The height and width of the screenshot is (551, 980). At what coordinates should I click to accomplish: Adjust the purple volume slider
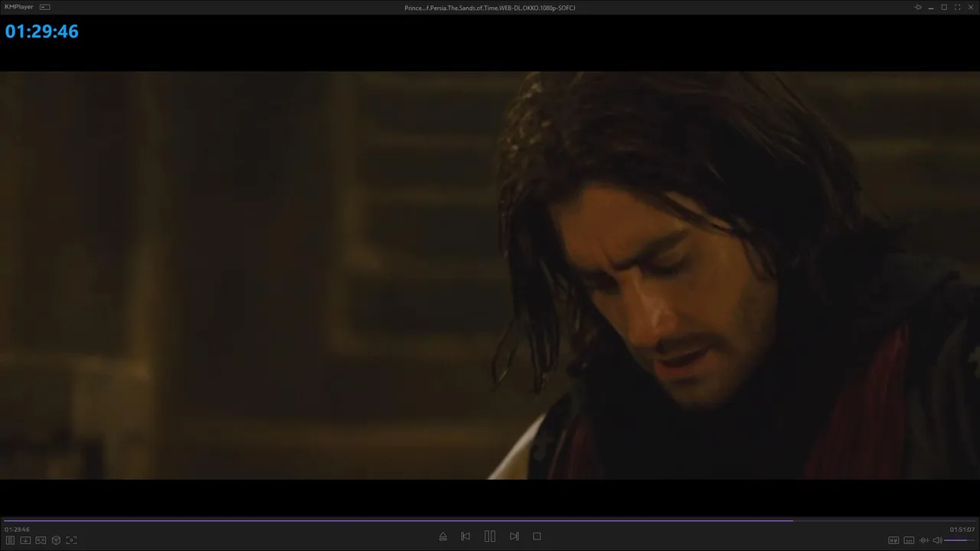click(x=959, y=540)
